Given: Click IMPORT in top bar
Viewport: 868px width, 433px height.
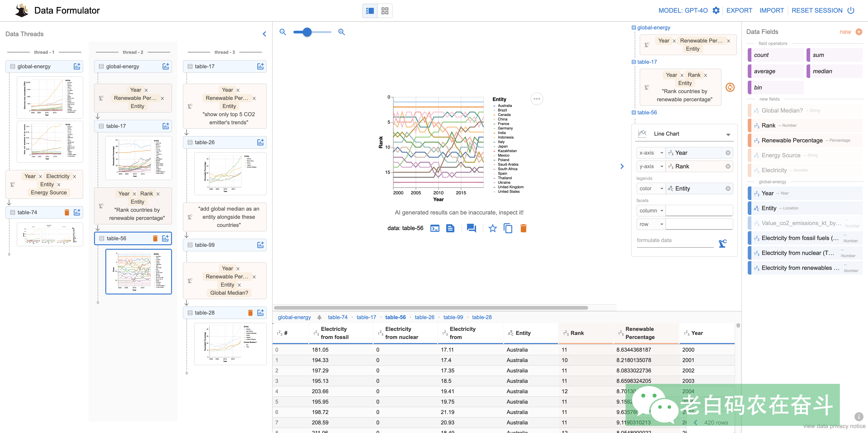Looking at the screenshot, I should pyautogui.click(x=771, y=10).
